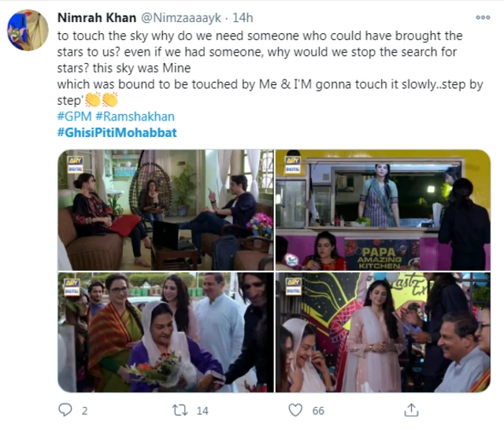
Task: Open the pink dress woman image
Action: pos(384,332)
